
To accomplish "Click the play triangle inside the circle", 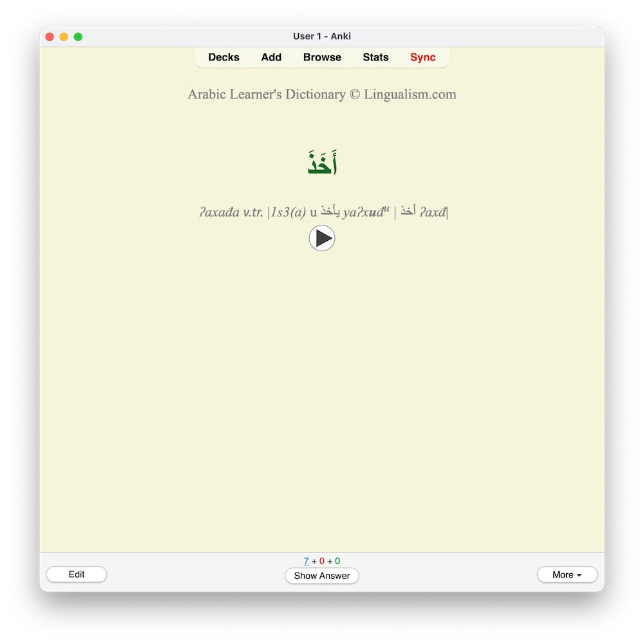I will coord(322,238).
